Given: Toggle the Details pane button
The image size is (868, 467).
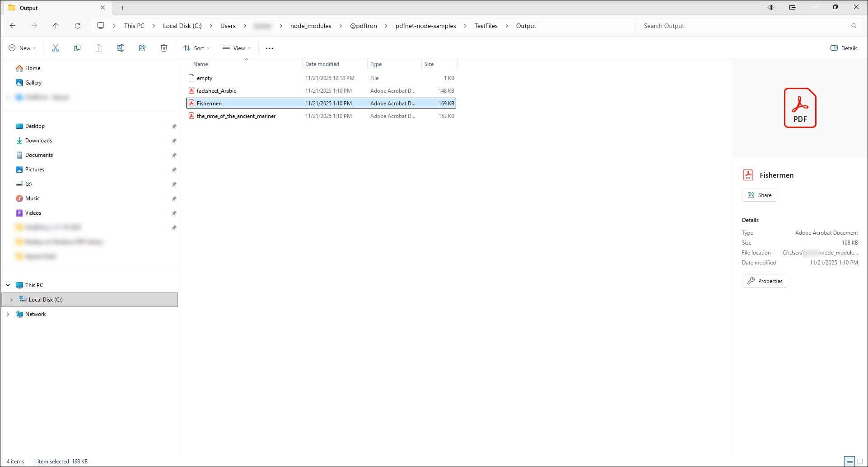Looking at the screenshot, I should click(844, 48).
